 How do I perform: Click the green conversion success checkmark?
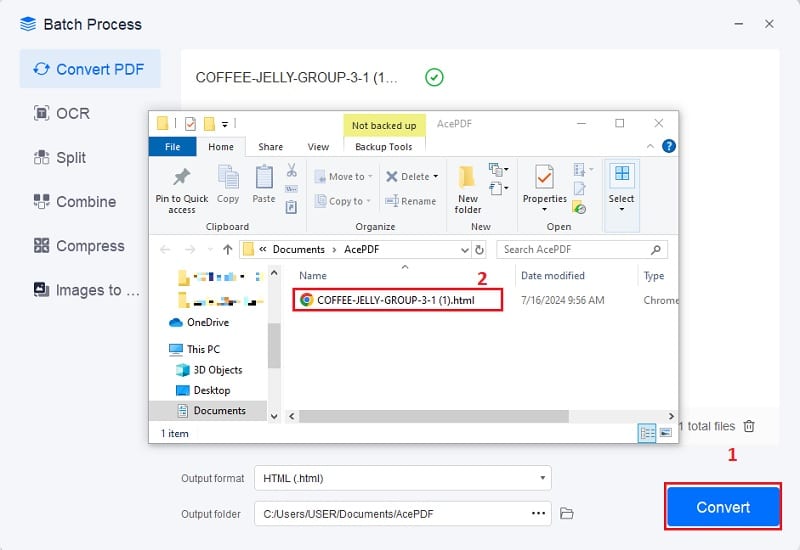pyautogui.click(x=434, y=78)
